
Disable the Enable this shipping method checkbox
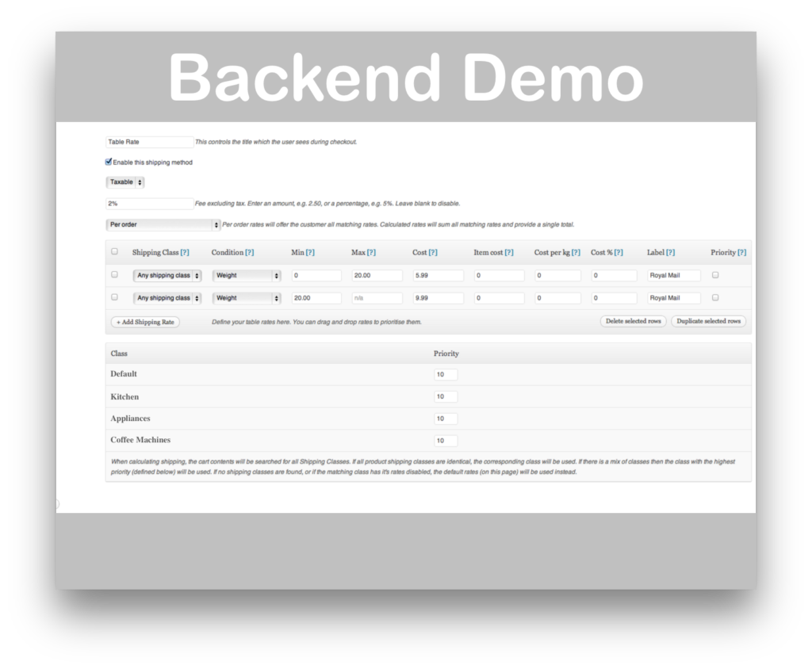109,162
